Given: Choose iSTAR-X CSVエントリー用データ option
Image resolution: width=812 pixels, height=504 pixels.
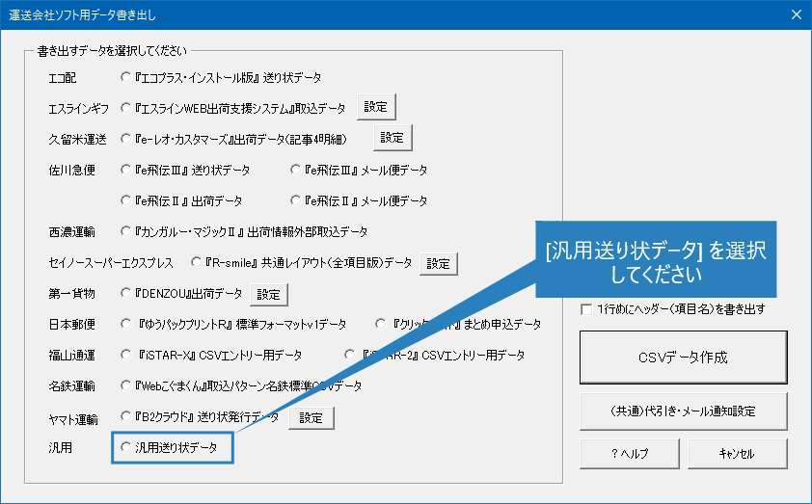Looking at the screenshot, I should (126, 355).
